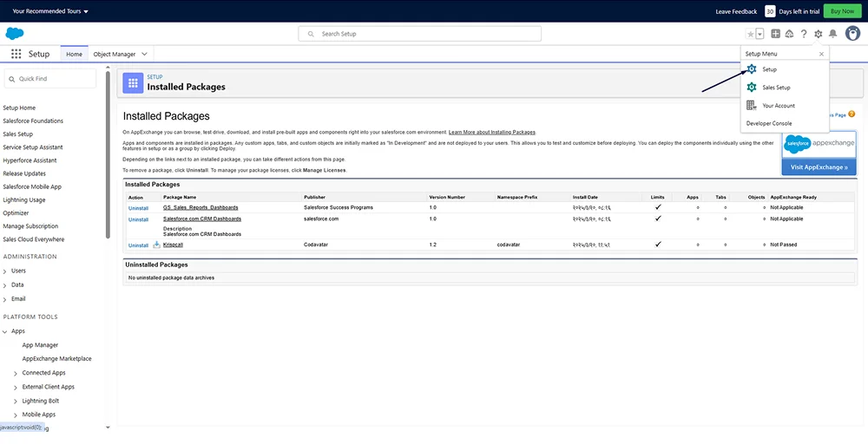Expand the Data section
This screenshot has width=868, height=444.
click(5, 285)
